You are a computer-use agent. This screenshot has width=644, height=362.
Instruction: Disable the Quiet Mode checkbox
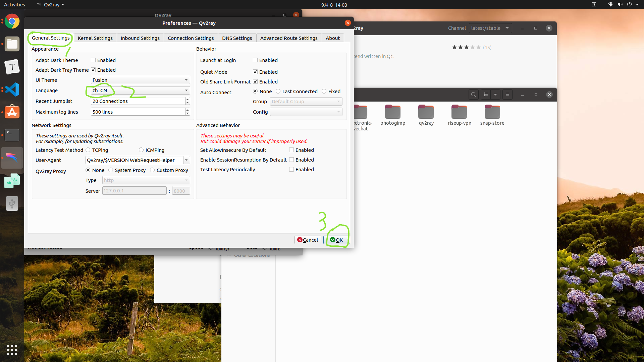[x=255, y=72]
